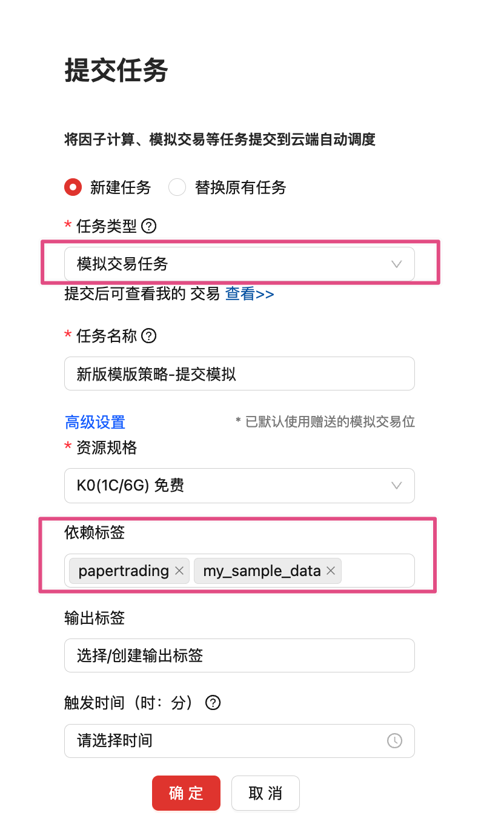
Task: Open the 任务类型 dropdown
Action: point(239,264)
